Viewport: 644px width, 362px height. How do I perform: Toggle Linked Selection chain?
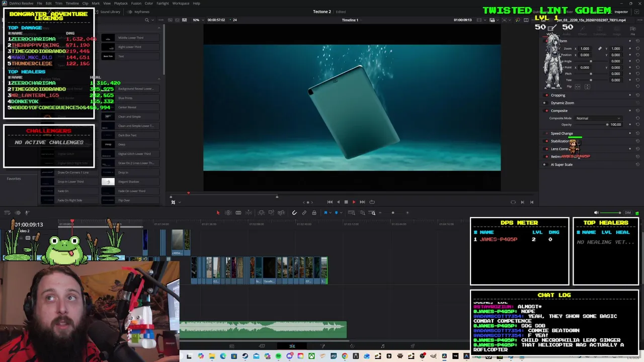304,213
